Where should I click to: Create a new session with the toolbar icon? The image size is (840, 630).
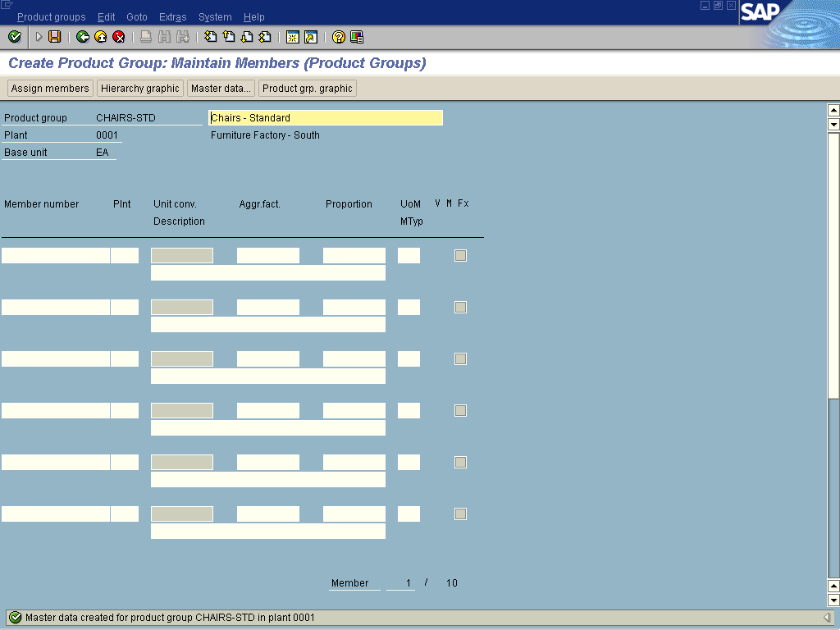coord(293,36)
